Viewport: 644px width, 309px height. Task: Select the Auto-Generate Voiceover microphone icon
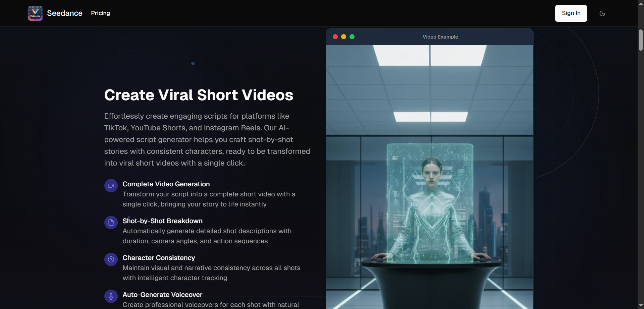click(111, 296)
